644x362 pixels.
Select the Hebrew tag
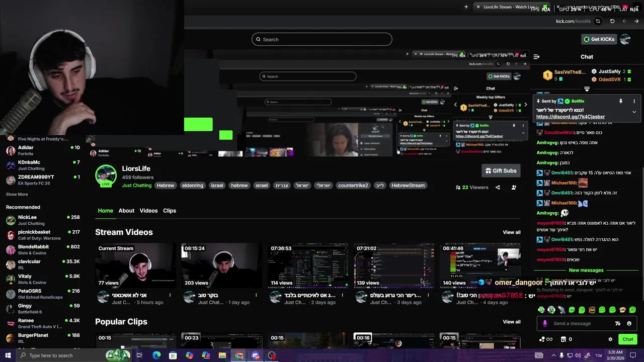coord(165,186)
